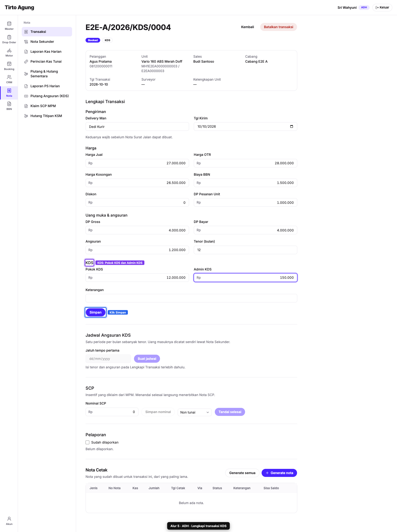397x532 pixels.
Task: Focus the Nominal SCP input field
Action: point(112,412)
